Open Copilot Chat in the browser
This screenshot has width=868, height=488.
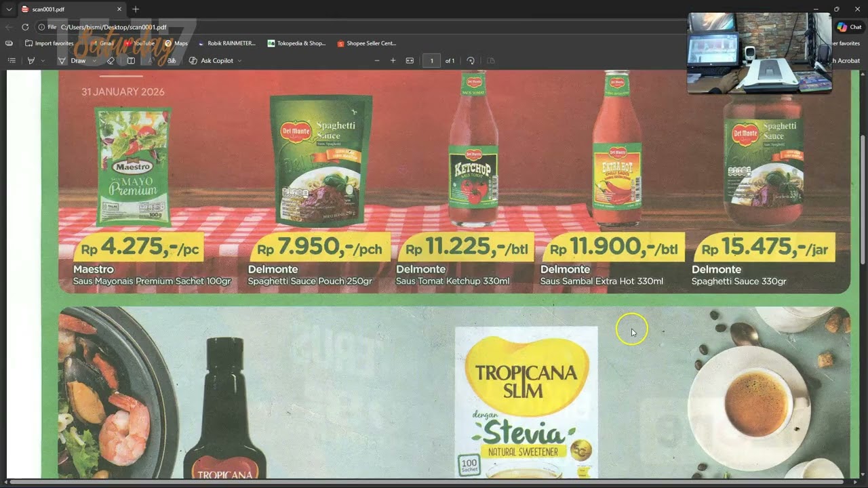pos(849,27)
